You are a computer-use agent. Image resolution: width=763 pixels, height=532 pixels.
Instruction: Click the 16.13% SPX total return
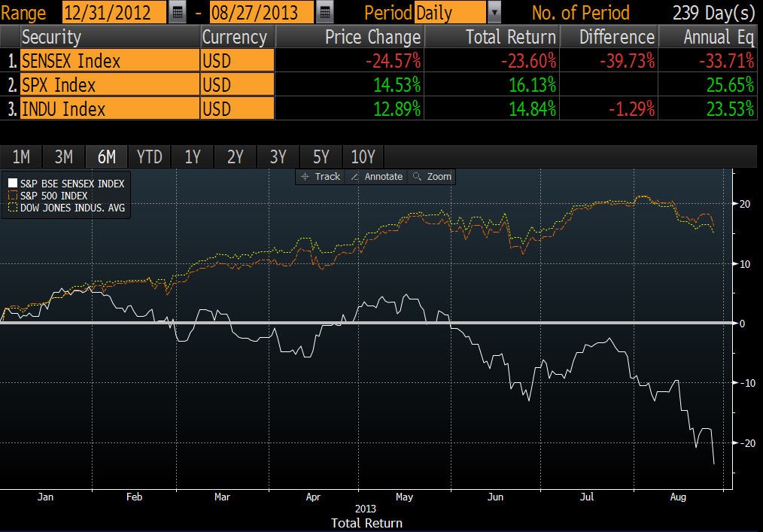pyautogui.click(x=532, y=85)
